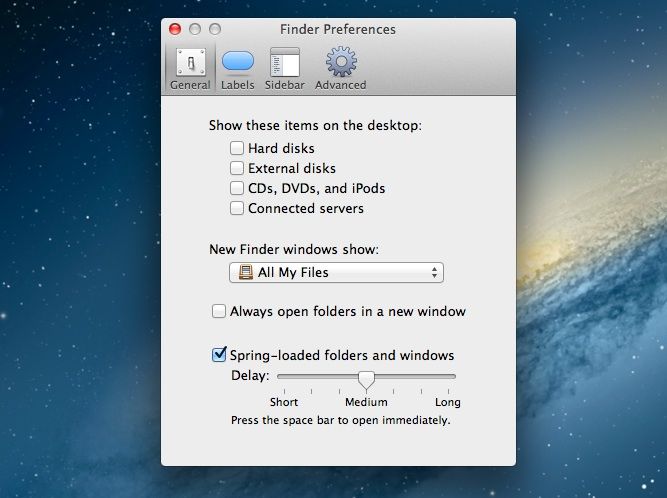Click the up-down arrows on the New Finder windows popup
Viewport: 667px width, 498px height.
[434, 272]
